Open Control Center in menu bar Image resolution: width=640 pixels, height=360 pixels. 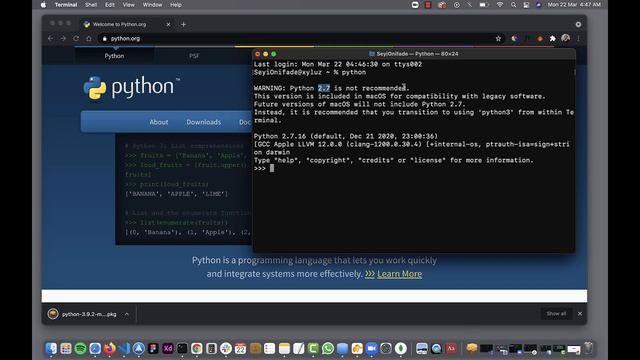pyautogui.click(x=526, y=5)
